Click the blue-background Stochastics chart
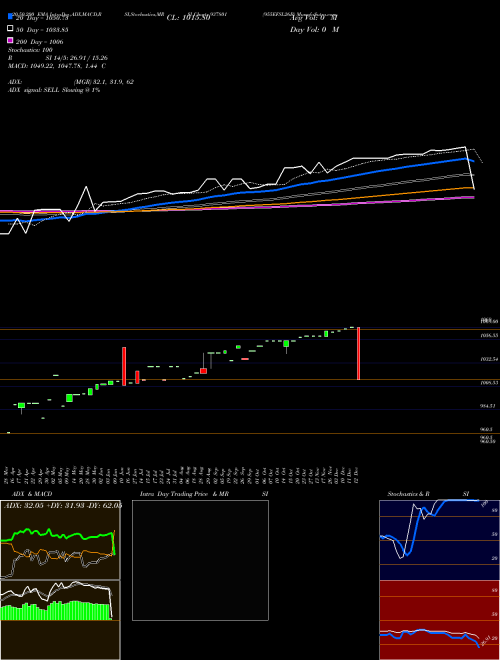Image resolution: width=500 pixels, height=660 pixels. coord(439,540)
